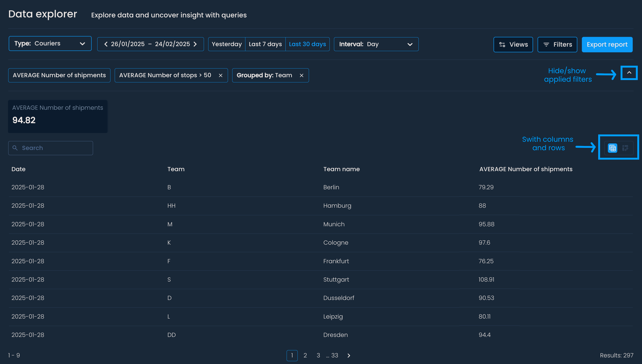Viewport: 642px width, 364px height.
Task: Go to page 2 of results
Action: (x=305, y=356)
